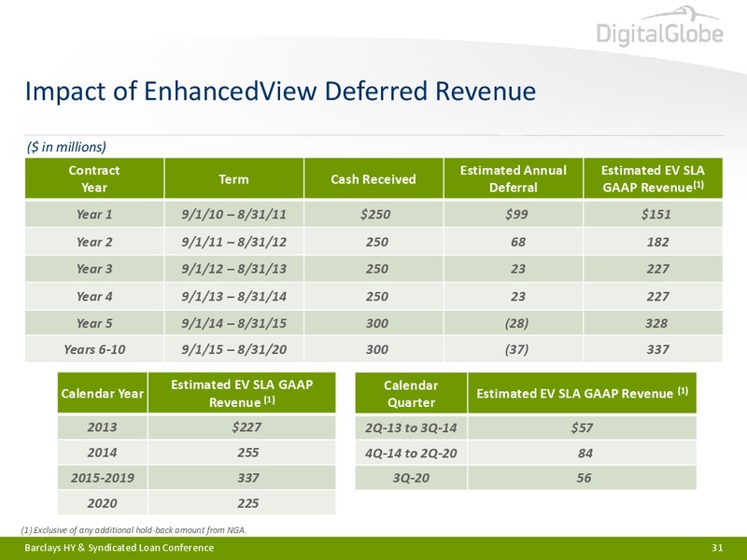
Task: Click the Year 4 GAAP revenue "227"
Action: pyautogui.click(x=658, y=296)
